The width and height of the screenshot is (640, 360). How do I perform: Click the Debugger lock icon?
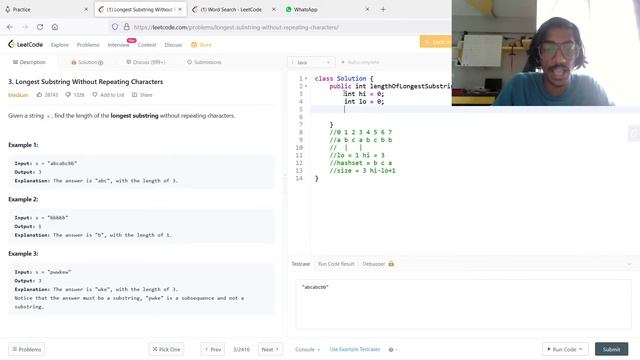pos(391,264)
